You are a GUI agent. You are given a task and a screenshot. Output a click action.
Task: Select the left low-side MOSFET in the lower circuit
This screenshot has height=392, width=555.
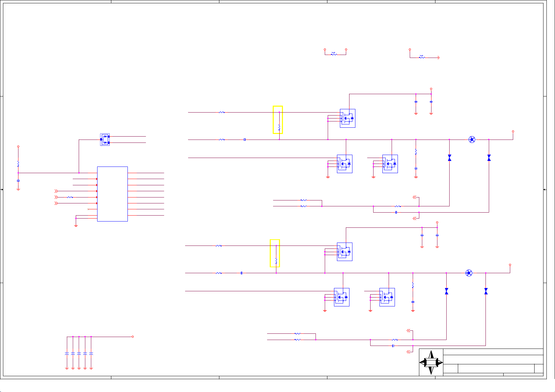coord(342,297)
